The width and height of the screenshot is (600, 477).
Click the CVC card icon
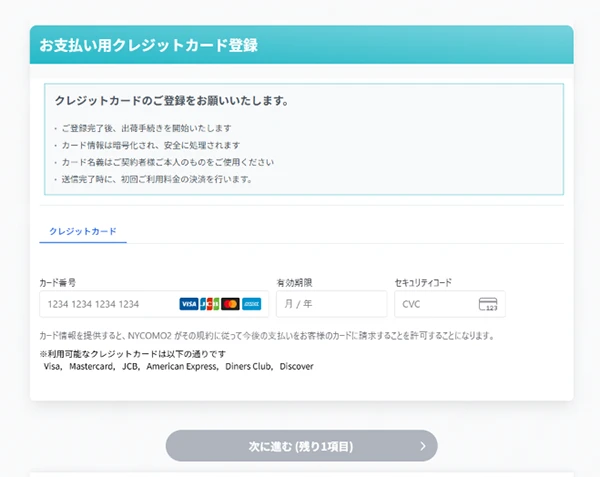coord(488,304)
